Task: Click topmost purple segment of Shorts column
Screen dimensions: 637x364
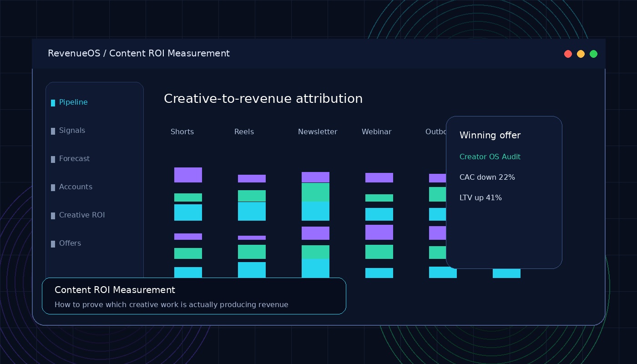Action: 188,175
